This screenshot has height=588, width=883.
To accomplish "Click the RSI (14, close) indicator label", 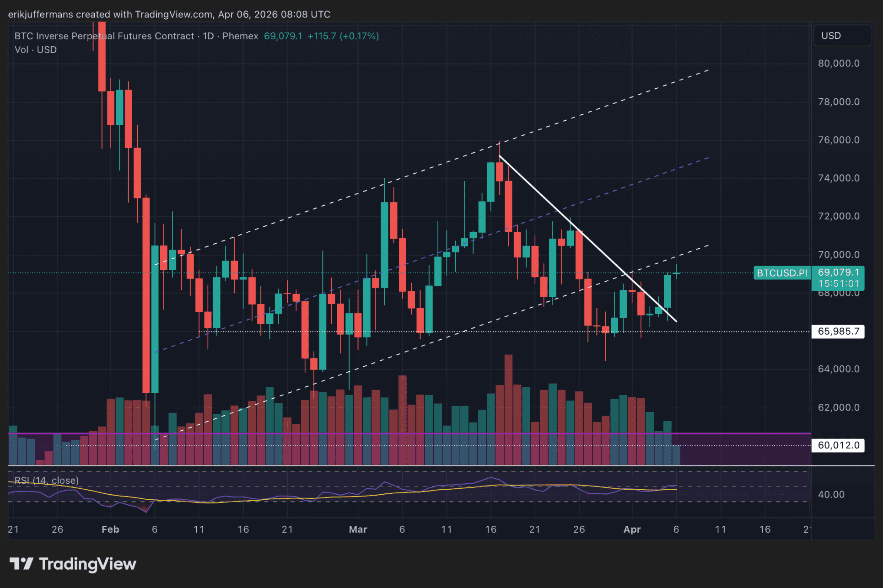I will click(47, 481).
